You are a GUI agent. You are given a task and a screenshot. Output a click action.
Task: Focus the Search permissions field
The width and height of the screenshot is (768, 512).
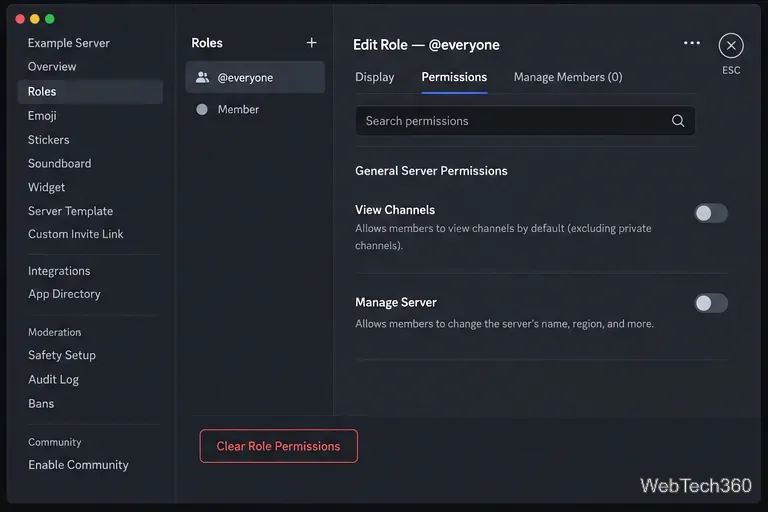[525, 121]
